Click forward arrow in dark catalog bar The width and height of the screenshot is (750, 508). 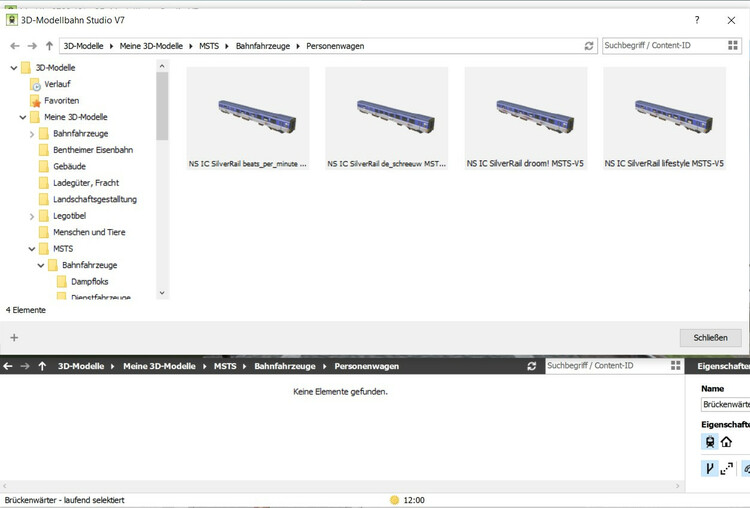coord(25,366)
